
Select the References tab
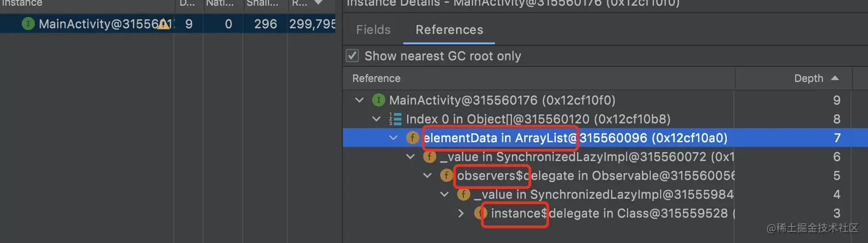pos(449,30)
